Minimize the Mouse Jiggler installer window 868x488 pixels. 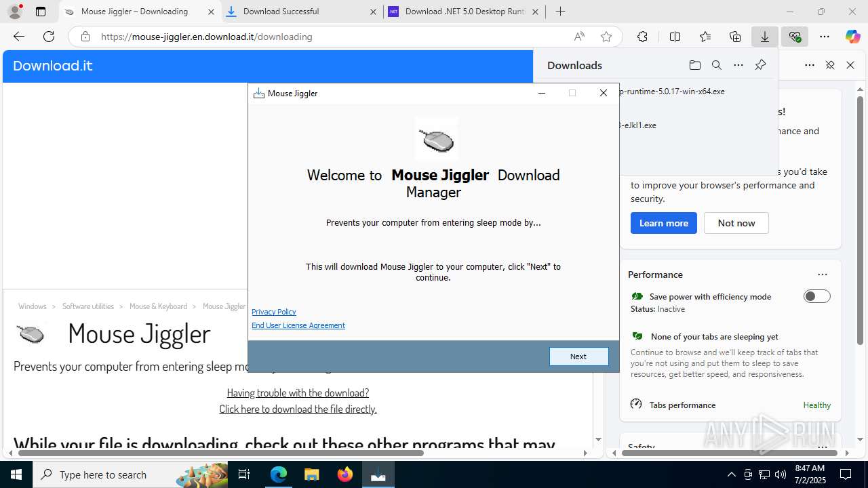coord(542,93)
